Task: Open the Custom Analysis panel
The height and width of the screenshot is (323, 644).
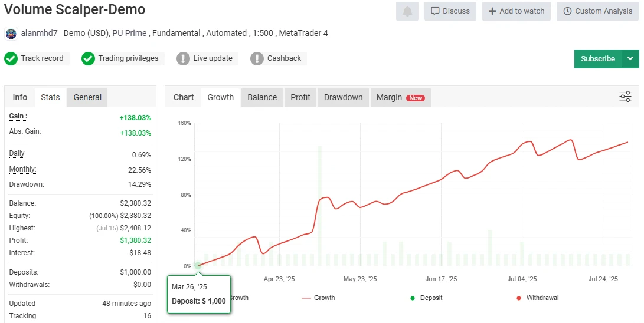Action: click(597, 11)
